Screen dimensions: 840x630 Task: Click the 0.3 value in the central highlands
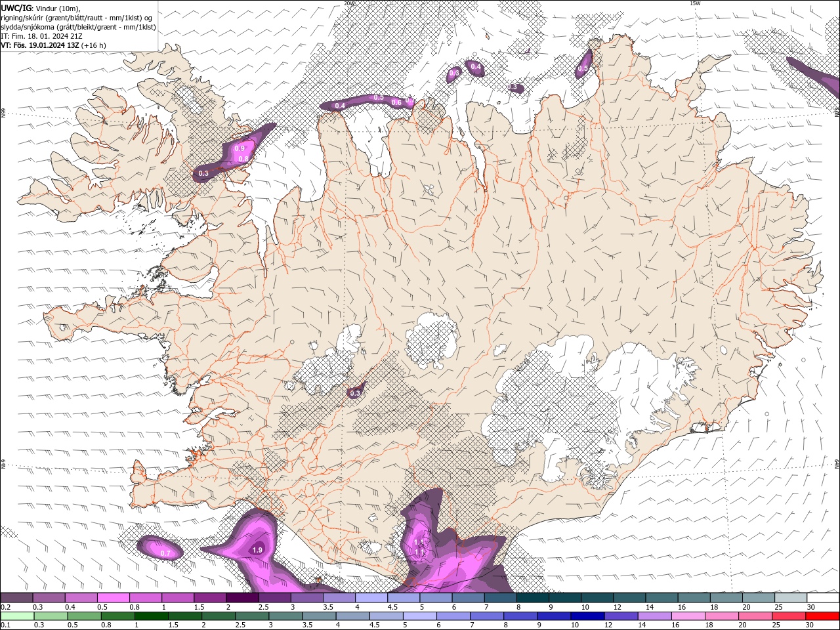355,393
